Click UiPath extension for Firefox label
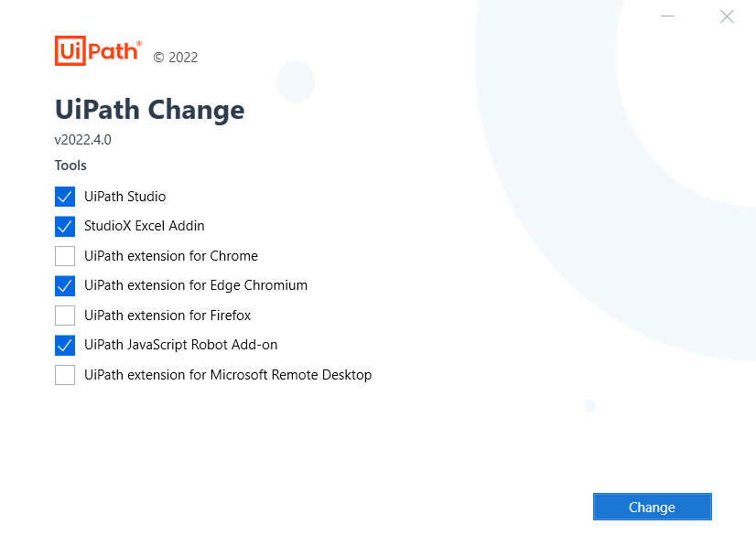The height and width of the screenshot is (535, 756). 167,316
